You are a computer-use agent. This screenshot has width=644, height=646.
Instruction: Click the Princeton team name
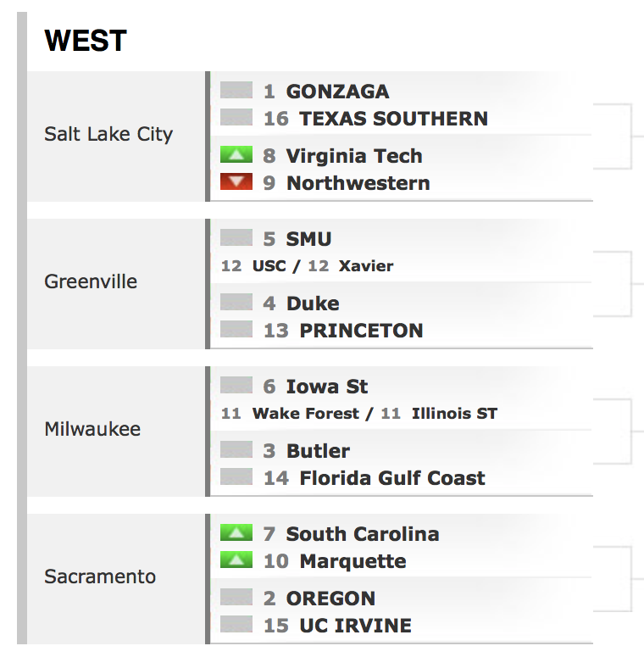pos(362,331)
